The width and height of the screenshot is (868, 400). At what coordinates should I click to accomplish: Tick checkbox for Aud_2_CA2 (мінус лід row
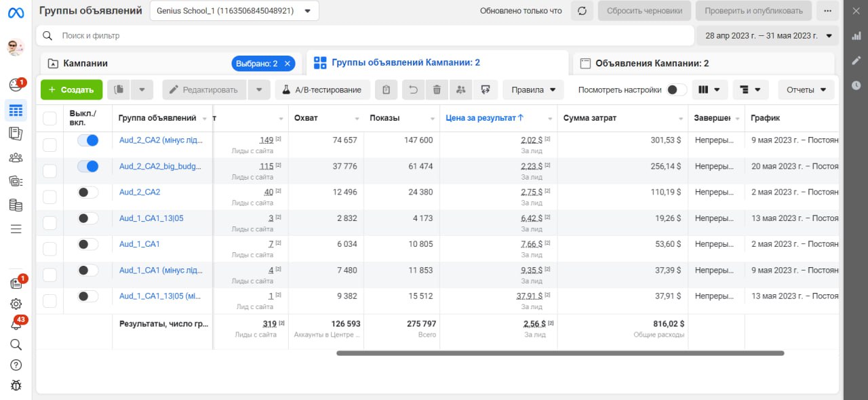coord(50,144)
